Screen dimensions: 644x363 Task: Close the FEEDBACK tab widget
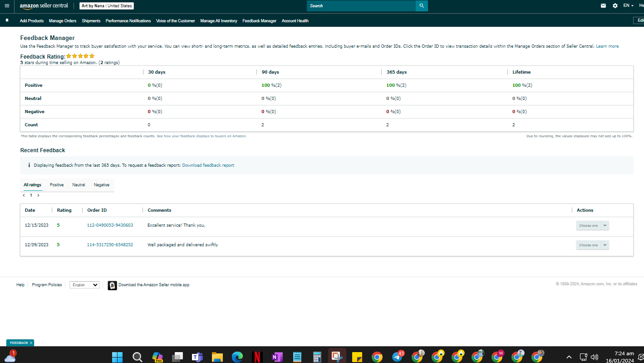click(x=31, y=343)
